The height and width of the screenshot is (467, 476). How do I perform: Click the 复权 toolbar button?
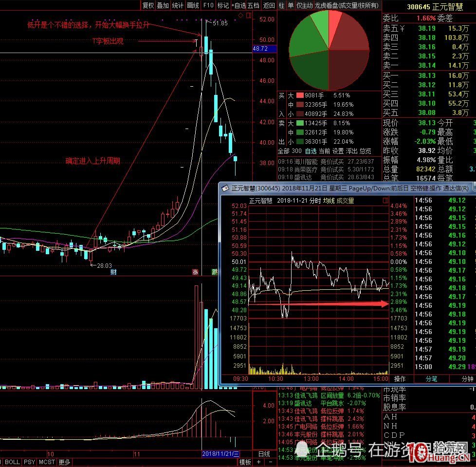(148, 5)
